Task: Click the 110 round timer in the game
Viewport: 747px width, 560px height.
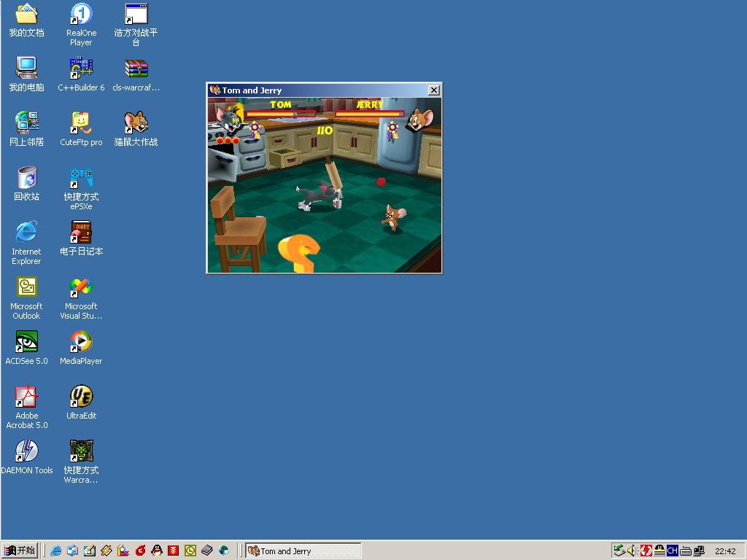Action: [x=325, y=130]
